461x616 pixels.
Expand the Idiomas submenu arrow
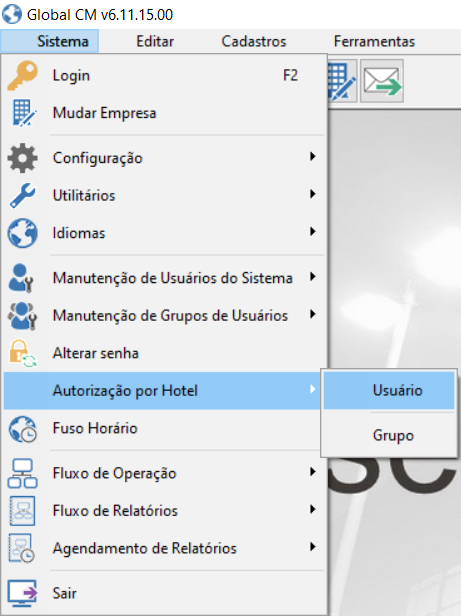[x=312, y=231]
